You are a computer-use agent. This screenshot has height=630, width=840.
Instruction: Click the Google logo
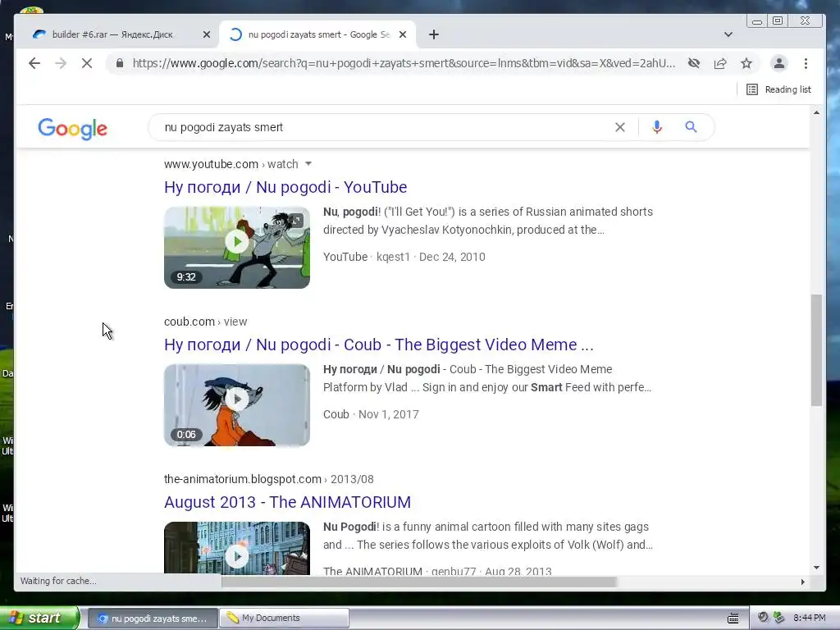pyautogui.click(x=73, y=128)
